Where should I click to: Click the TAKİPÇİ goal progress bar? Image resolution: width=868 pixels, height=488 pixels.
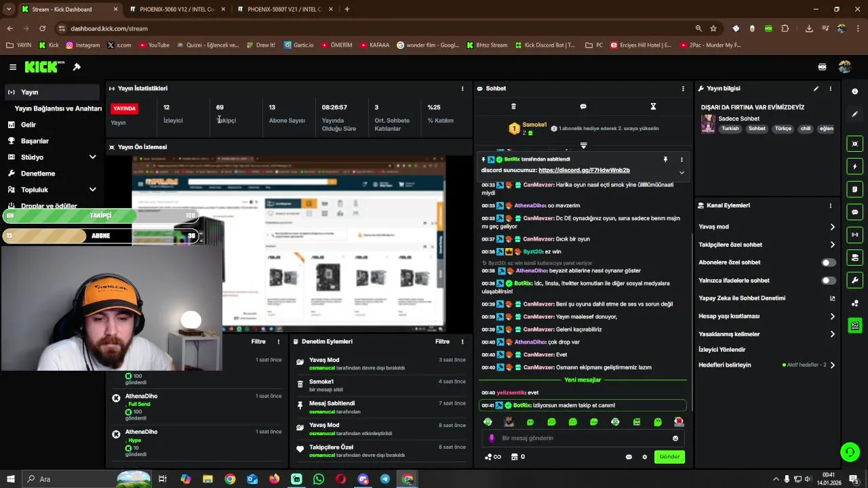101,216
